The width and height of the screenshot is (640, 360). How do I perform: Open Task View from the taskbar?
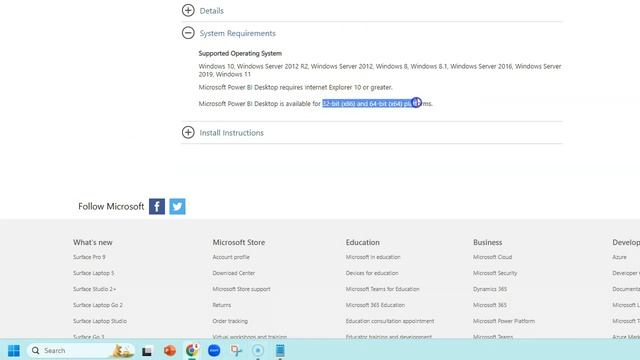pyautogui.click(x=147, y=351)
